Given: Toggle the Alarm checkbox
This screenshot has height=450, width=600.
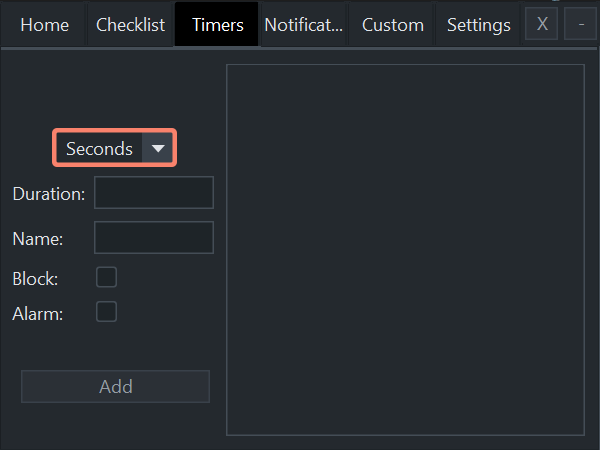Looking at the screenshot, I should pyautogui.click(x=106, y=312).
